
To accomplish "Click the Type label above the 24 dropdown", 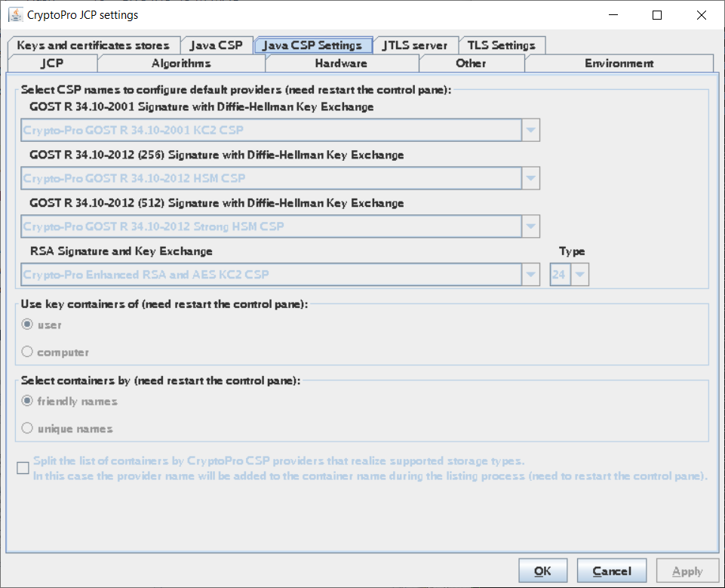I will (x=572, y=251).
